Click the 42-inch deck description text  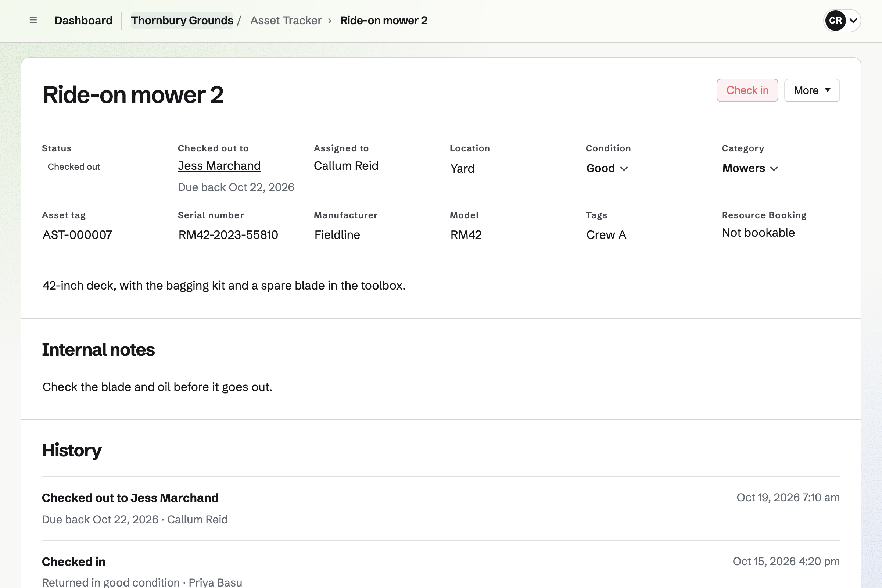[224, 286]
